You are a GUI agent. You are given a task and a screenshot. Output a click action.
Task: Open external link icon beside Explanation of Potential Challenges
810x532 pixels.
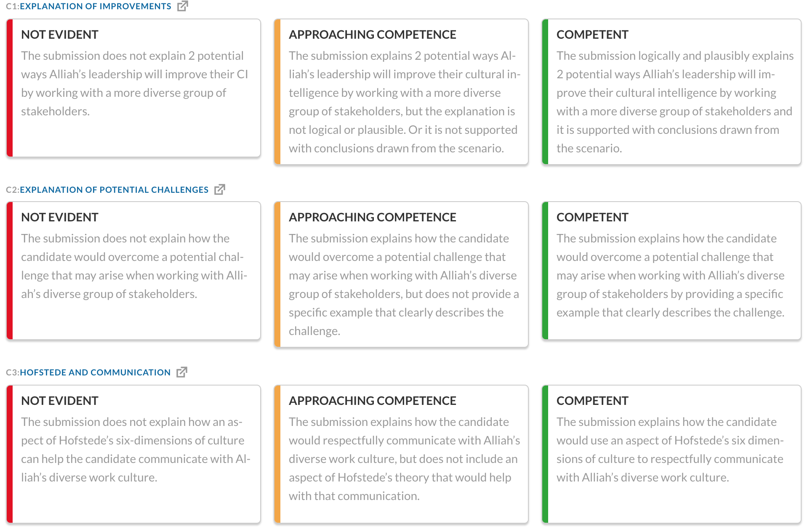pos(220,189)
